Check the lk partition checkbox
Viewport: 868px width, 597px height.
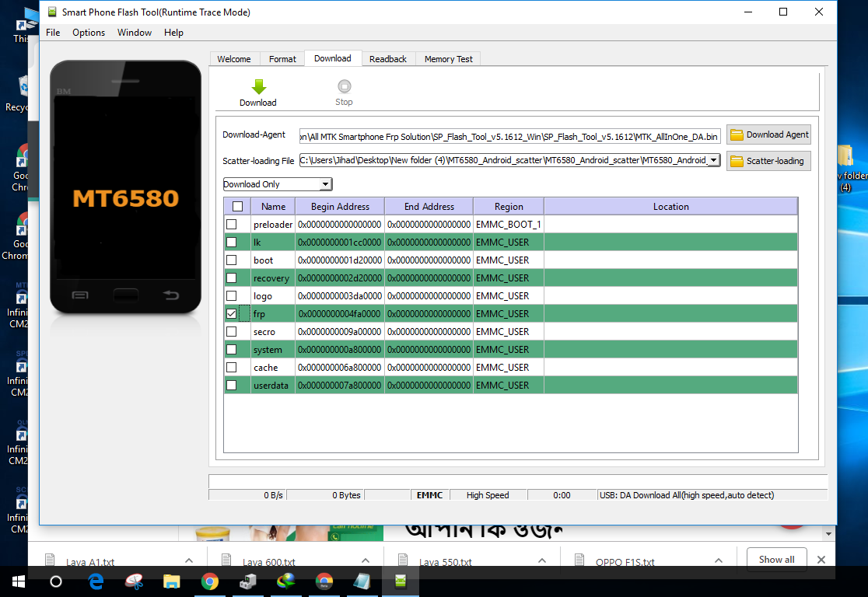click(x=232, y=242)
